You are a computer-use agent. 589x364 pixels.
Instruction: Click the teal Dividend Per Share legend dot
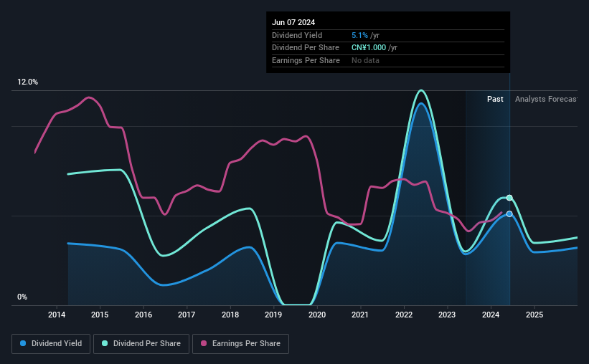pos(105,343)
